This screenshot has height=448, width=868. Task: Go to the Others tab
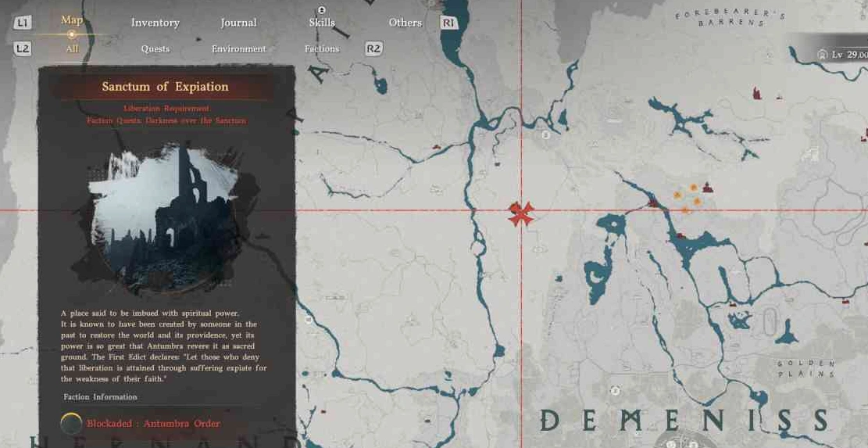[x=405, y=23]
